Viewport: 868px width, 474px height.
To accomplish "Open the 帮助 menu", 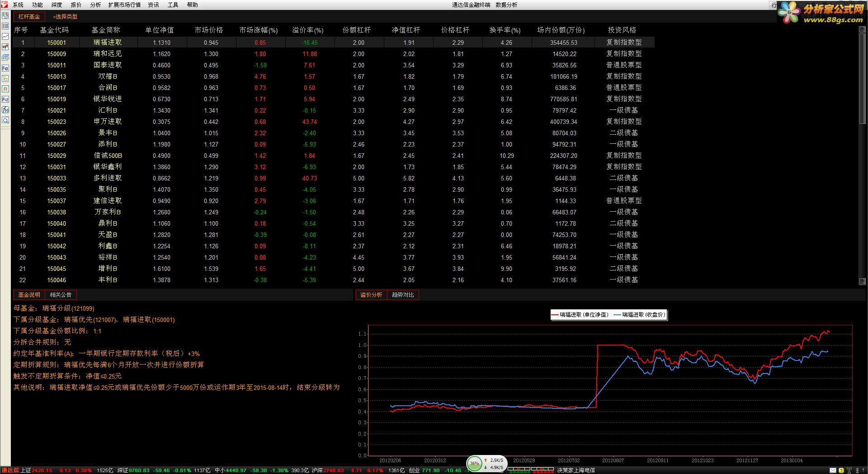I will 193,5.
